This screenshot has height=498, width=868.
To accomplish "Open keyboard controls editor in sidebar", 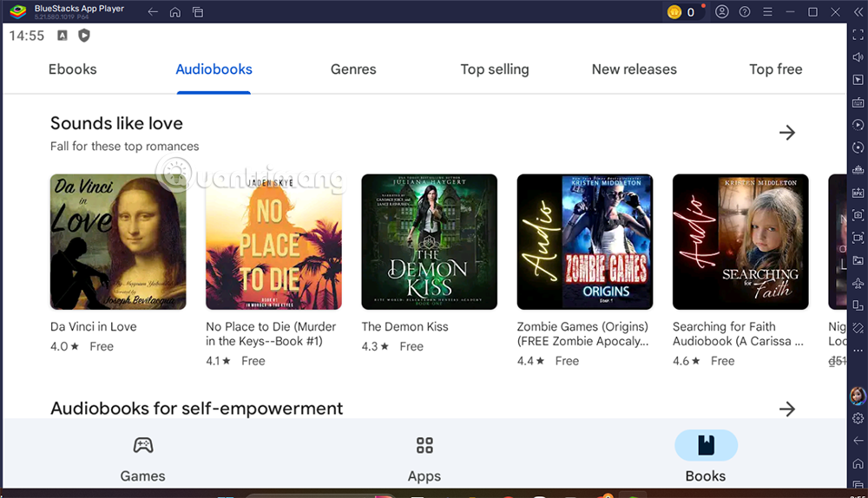I will pos(858,102).
